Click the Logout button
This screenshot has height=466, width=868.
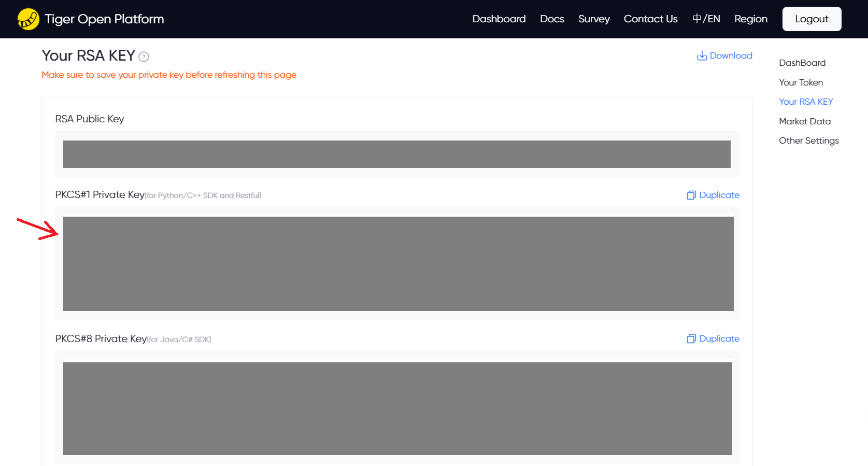pos(812,19)
